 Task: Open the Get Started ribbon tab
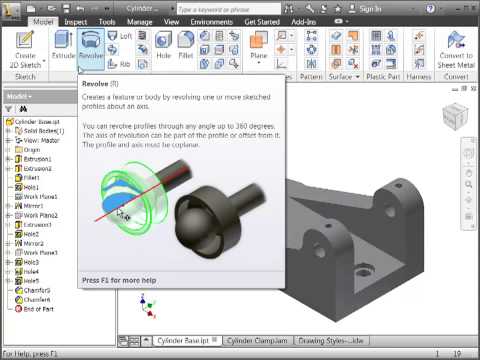(x=262, y=22)
